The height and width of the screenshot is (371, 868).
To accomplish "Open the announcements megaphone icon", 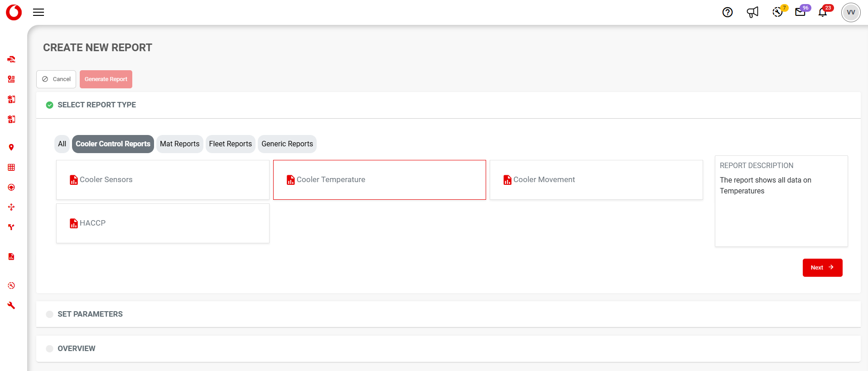I will coord(752,12).
